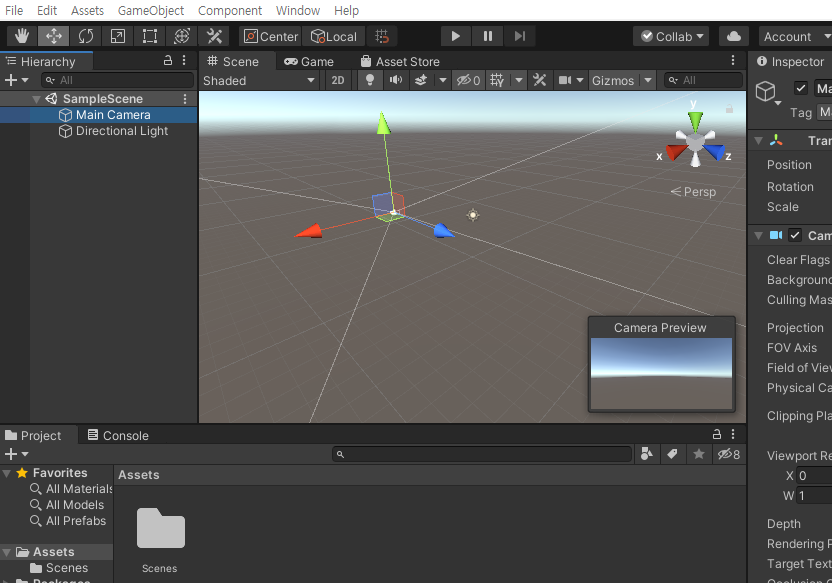Open Hierarchy panel more options
Screen dimensions: 832x583
(x=184, y=60)
